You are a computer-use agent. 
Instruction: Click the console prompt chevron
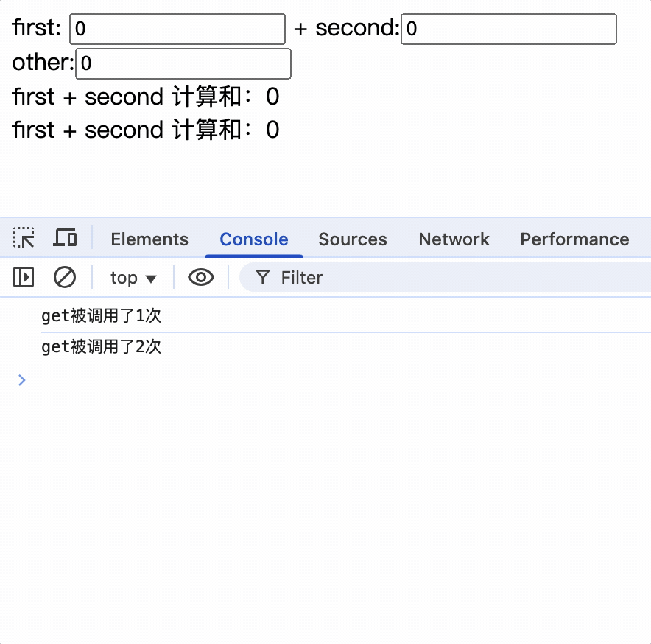click(x=22, y=379)
